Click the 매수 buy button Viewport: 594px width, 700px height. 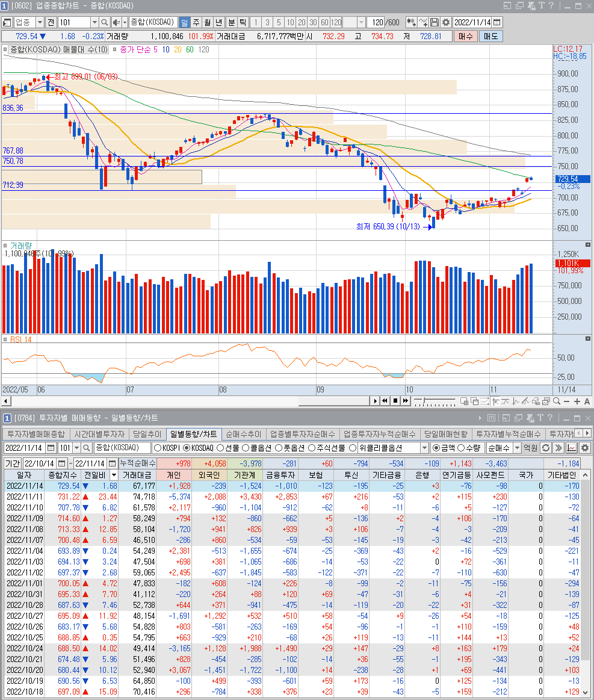click(x=465, y=36)
